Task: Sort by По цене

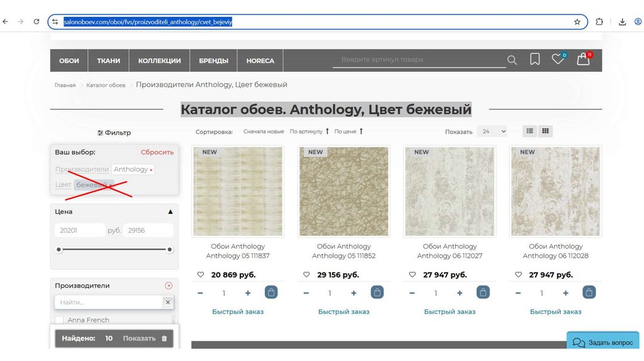Action: 348,131
